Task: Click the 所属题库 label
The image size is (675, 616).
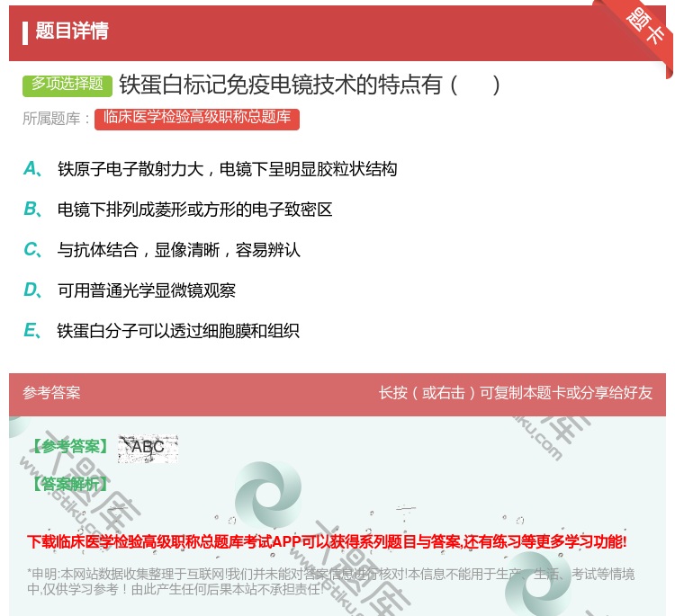Action: tap(56, 119)
